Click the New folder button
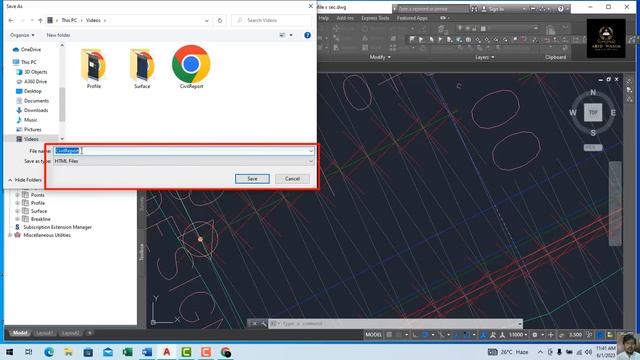The height and width of the screenshot is (360, 640). (58, 35)
